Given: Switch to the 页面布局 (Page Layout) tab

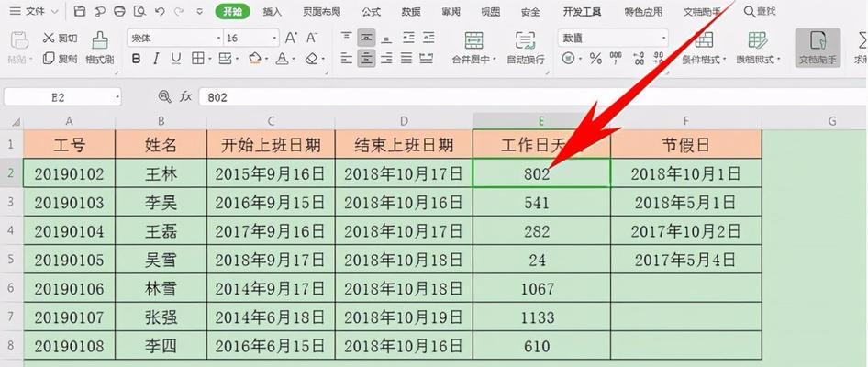Looking at the screenshot, I should pyautogui.click(x=322, y=11).
